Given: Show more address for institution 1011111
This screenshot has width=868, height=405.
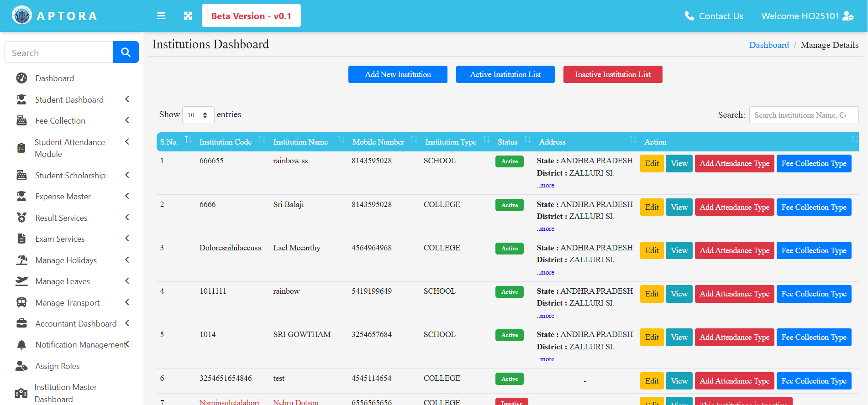Looking at the screenshot, I should pyautogui.click(x=546, y=316).
